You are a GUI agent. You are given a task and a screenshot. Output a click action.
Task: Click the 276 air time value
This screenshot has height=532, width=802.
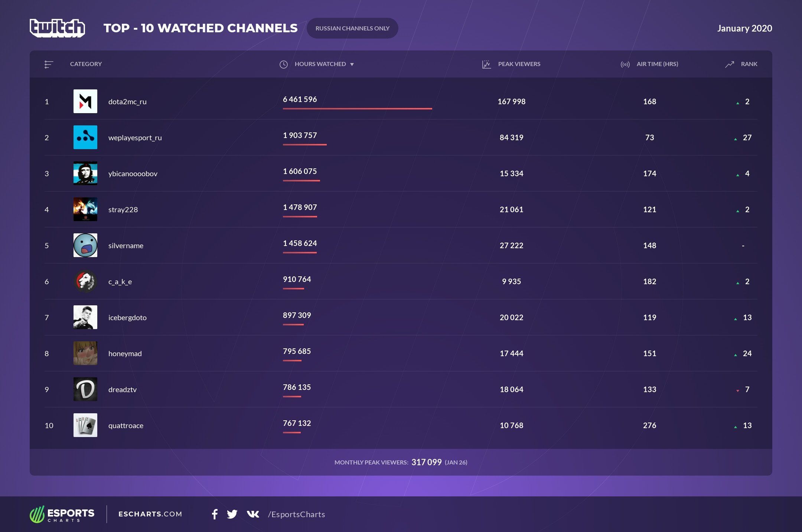coord(650,426)
